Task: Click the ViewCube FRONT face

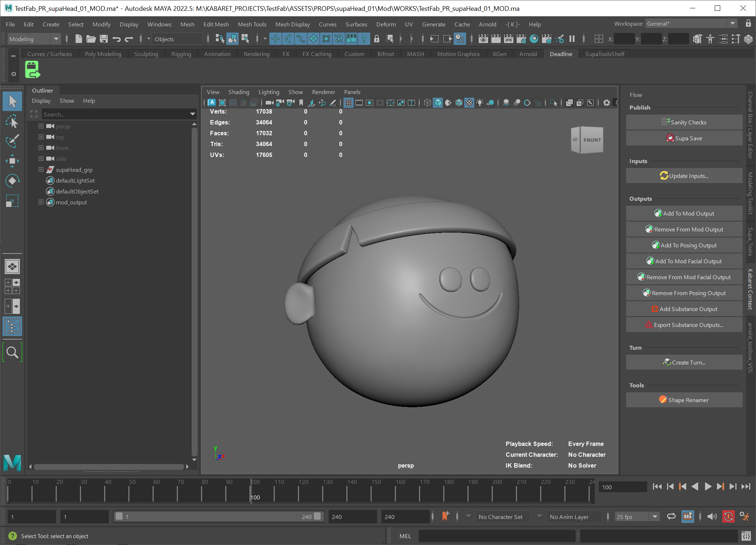Action: click(x=592, y=140)
